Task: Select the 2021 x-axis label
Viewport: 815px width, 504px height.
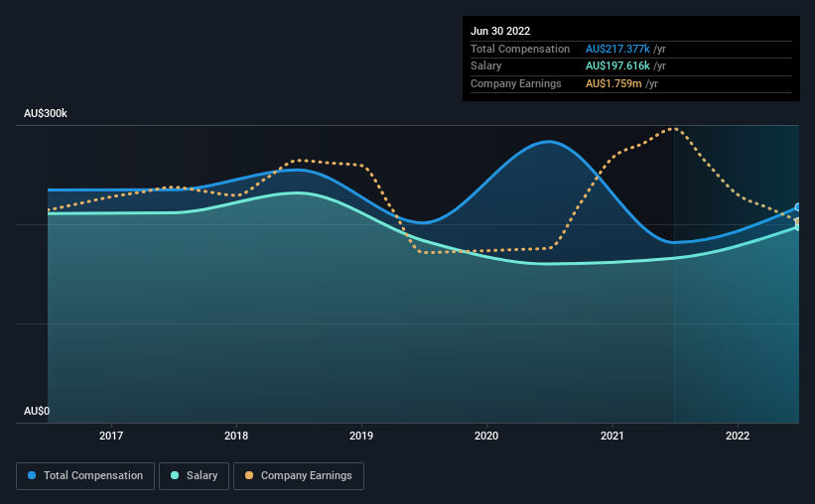Action: point(612,436)
